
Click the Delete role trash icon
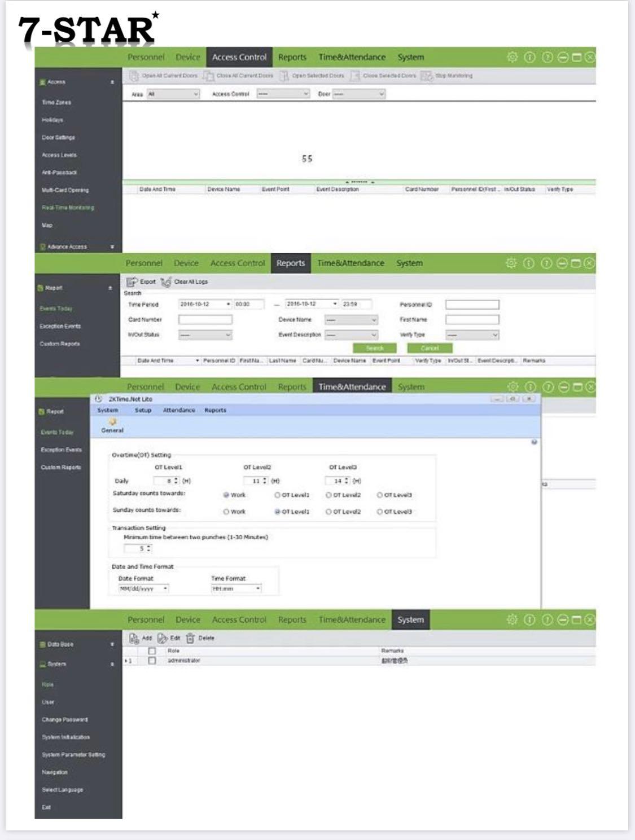190,638
